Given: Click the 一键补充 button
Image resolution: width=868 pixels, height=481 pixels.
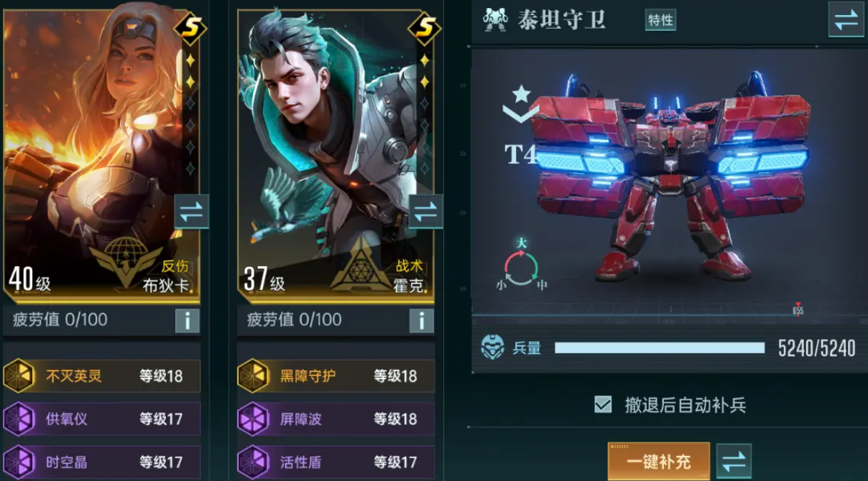Looking at the screenshot, I should 659,461.
